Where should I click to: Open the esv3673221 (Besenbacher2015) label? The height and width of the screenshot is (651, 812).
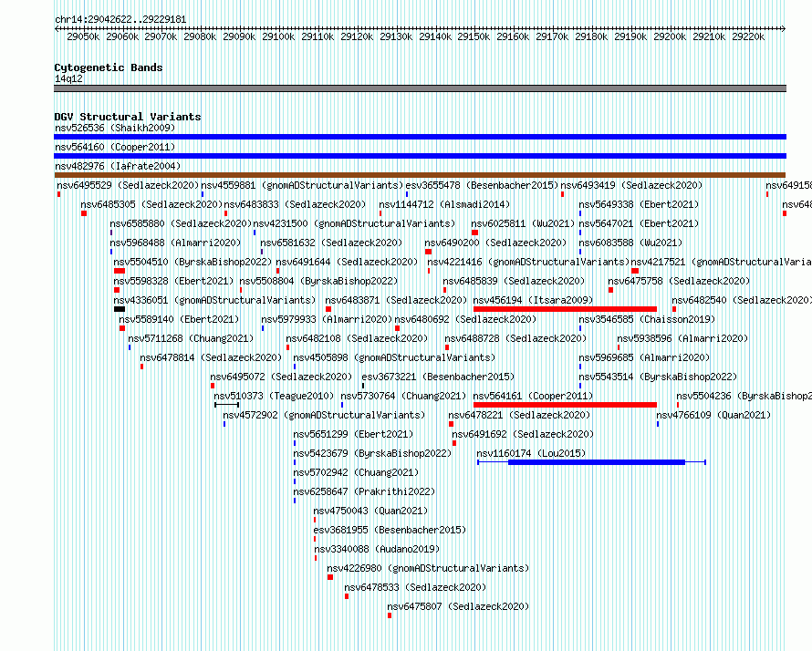tap(438, 377)
